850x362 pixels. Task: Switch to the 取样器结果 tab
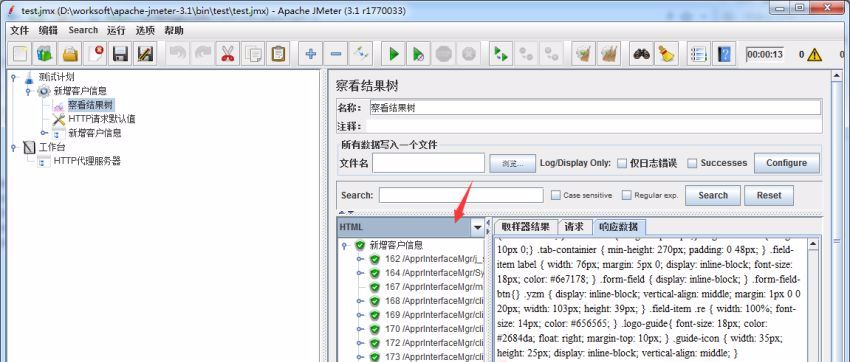[x=525, y=227]
